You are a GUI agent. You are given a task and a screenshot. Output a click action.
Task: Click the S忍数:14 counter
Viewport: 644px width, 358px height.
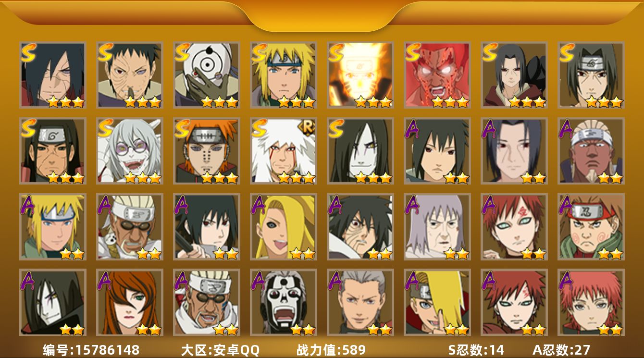click(476, 349)
